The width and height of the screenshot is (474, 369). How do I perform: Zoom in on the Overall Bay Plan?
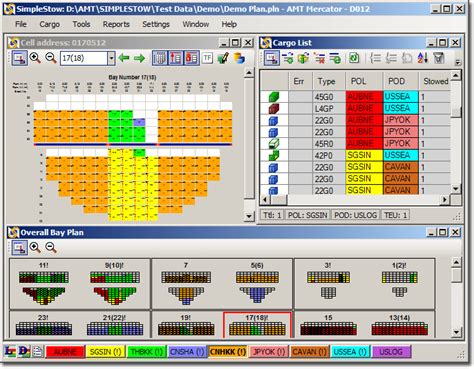pos(35,247)
